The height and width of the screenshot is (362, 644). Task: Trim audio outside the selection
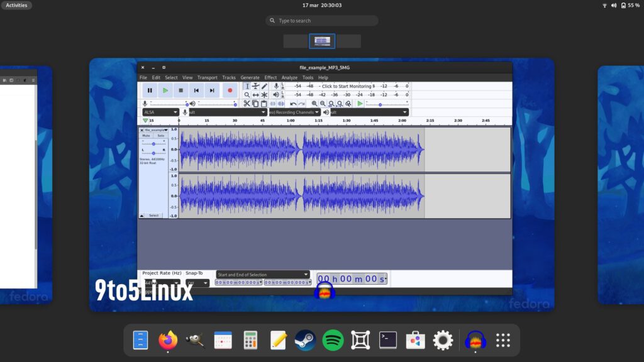pos(273,104)
